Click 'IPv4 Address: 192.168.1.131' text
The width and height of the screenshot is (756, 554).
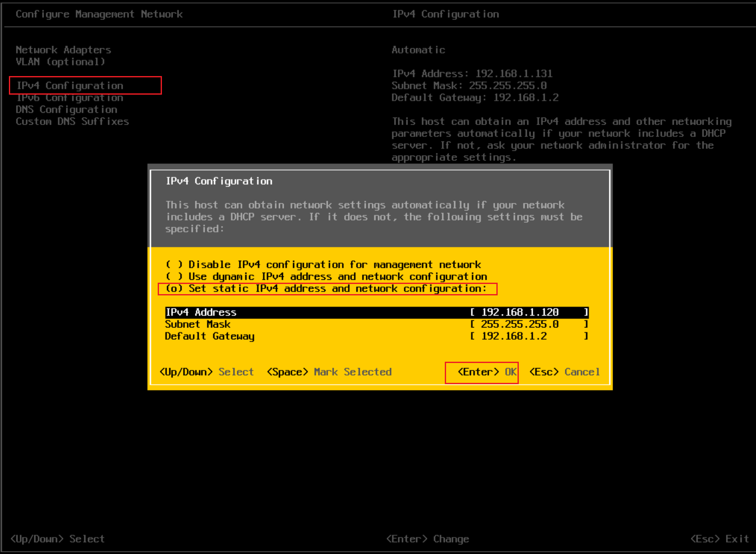pyautogui.click(x=472, y=74)
